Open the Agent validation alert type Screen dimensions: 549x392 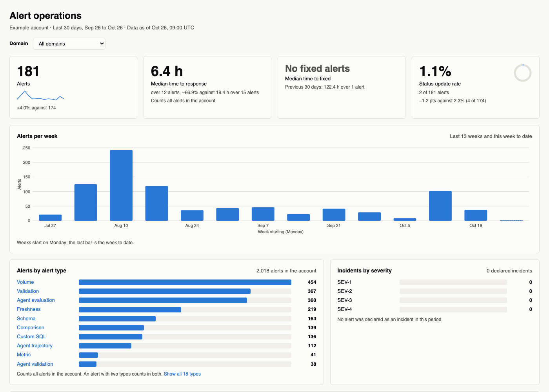click(x=35, y=364)
